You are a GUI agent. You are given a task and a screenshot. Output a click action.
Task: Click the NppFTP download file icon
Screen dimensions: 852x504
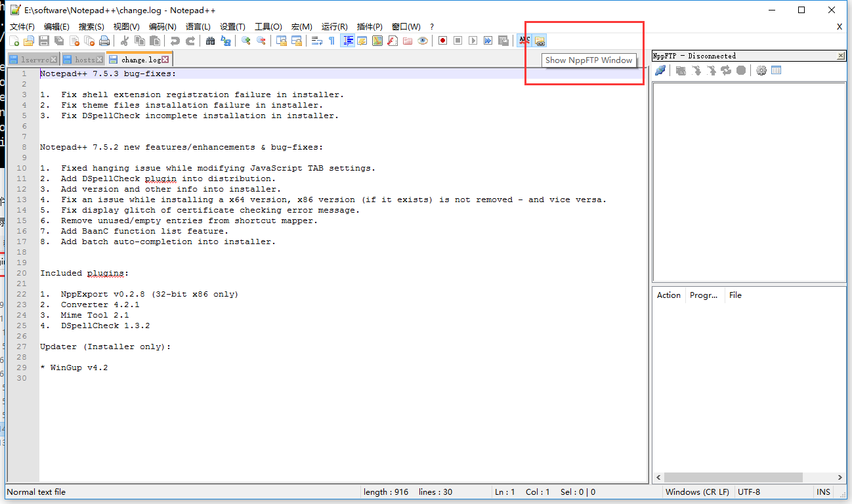[696, 70]
